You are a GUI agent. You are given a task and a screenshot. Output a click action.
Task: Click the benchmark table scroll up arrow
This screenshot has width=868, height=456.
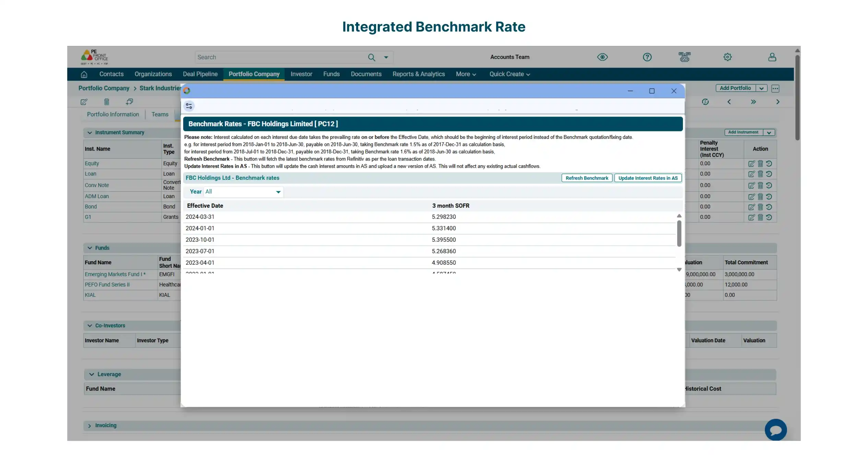click(679, 216)
